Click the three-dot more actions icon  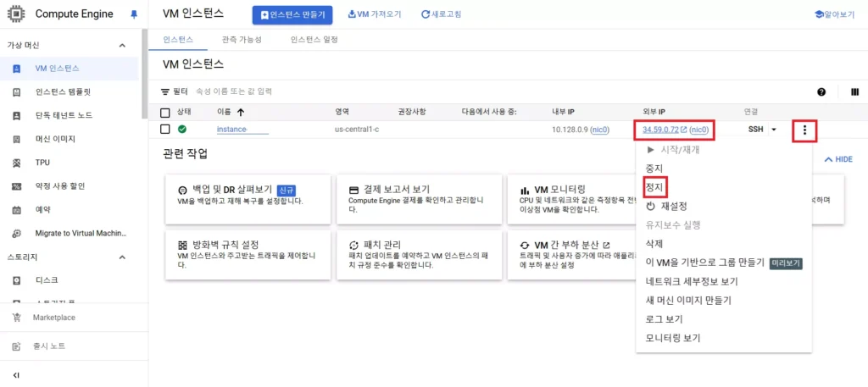(x=805, y=130)
